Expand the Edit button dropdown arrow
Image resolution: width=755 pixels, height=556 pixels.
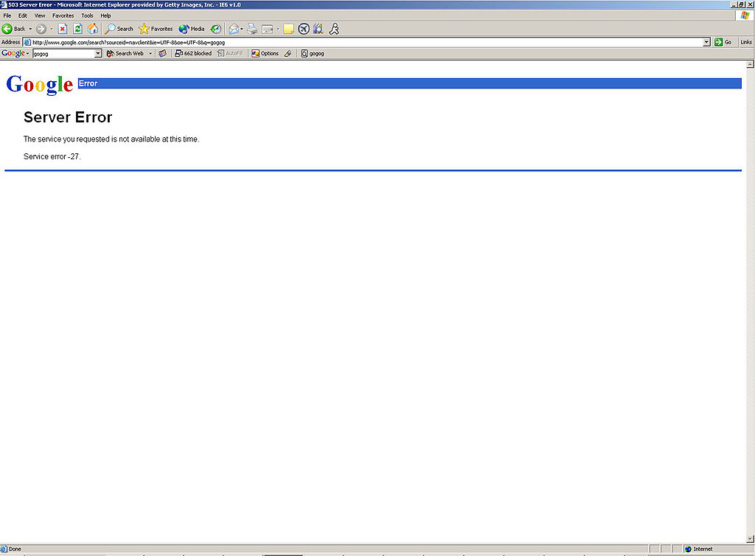[x=278, y=29]
